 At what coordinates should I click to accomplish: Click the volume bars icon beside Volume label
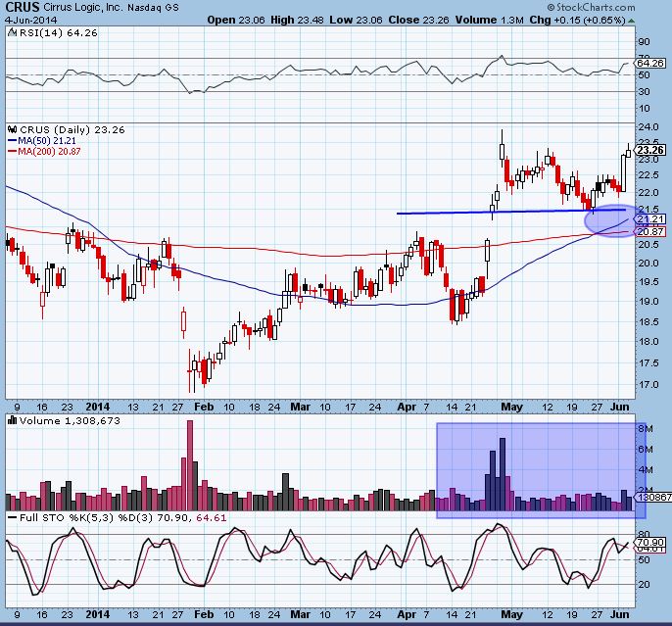13,420
